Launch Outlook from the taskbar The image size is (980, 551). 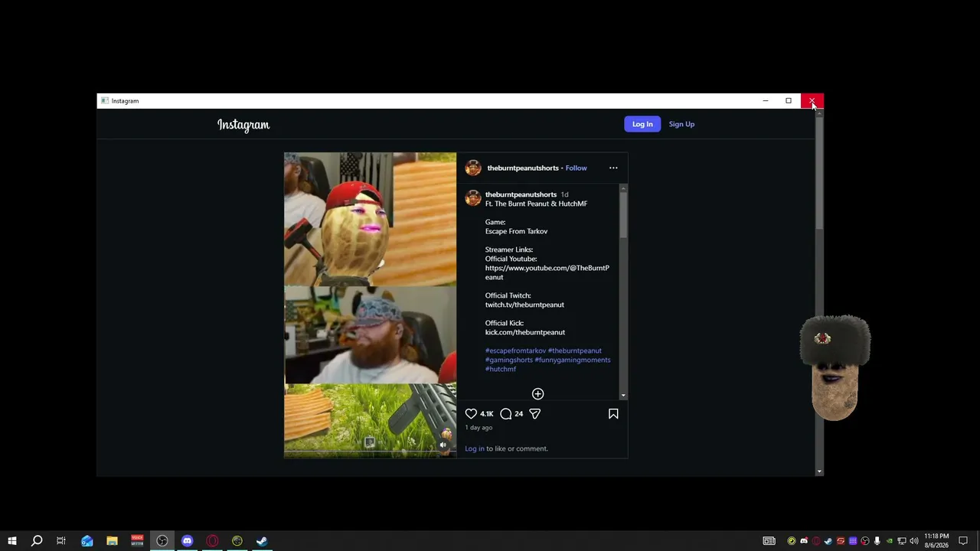(87, 541)
